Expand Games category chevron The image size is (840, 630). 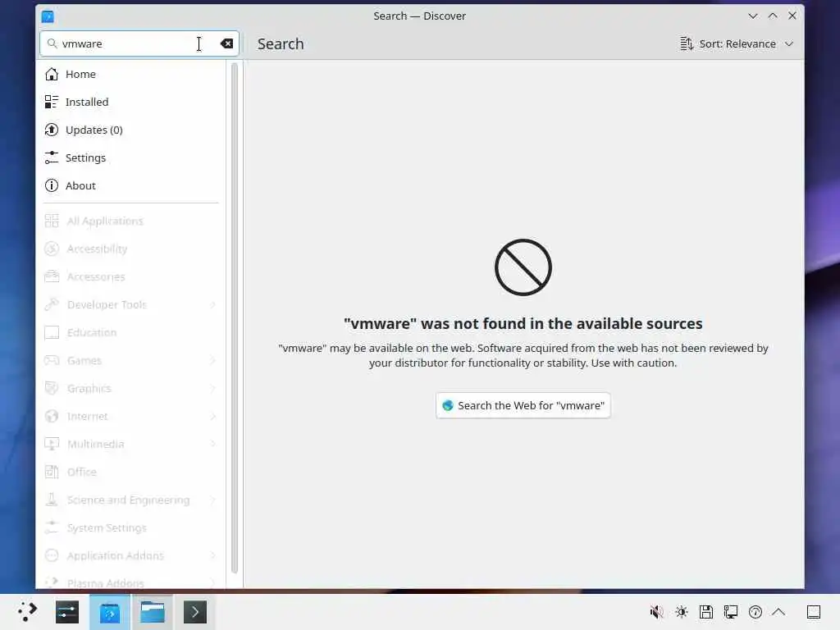coord(213,360)
